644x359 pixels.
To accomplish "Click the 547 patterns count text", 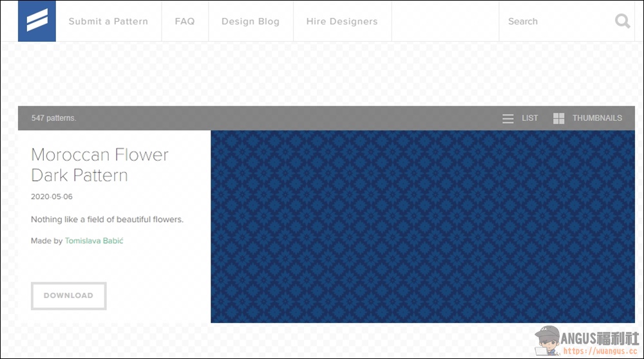I will pyautogui.click(x=54, y=118).
